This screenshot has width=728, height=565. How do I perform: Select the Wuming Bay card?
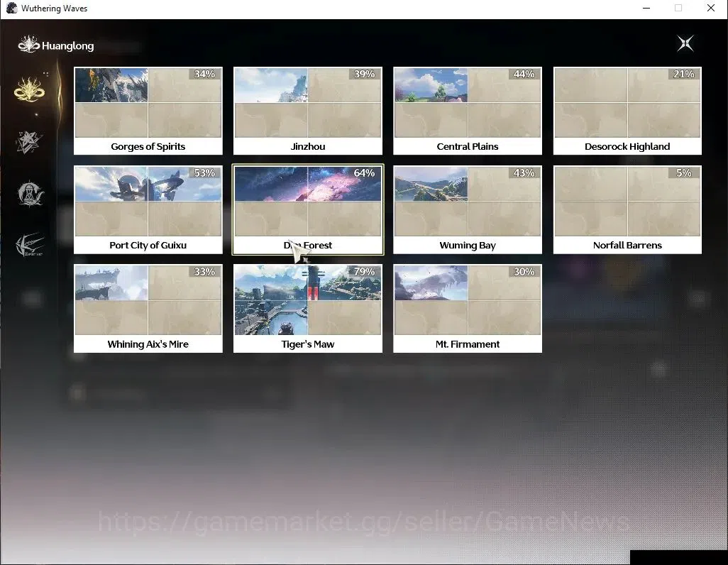pyautogui.click(x=468, y=209)
